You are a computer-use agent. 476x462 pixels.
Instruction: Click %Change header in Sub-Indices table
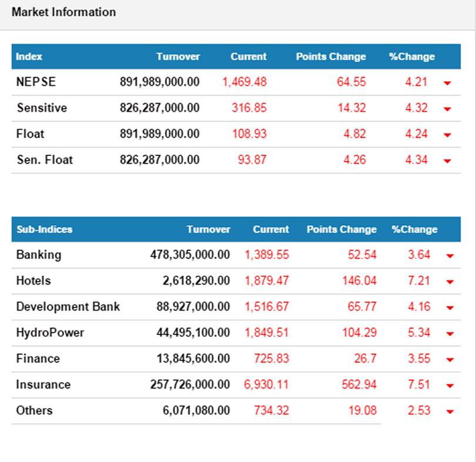pyautogui.click(x=414, y=229)
